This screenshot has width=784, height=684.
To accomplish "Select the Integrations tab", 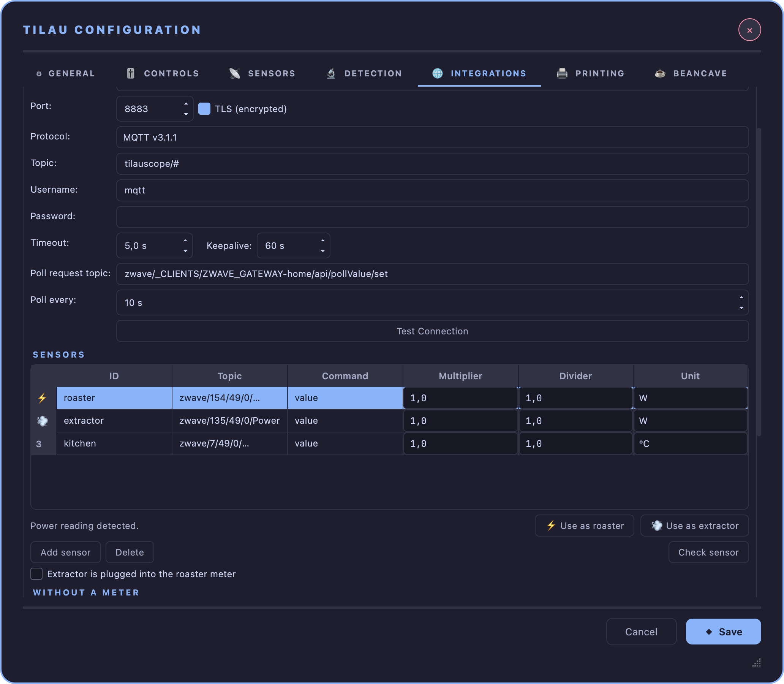I will coord(479,73).
